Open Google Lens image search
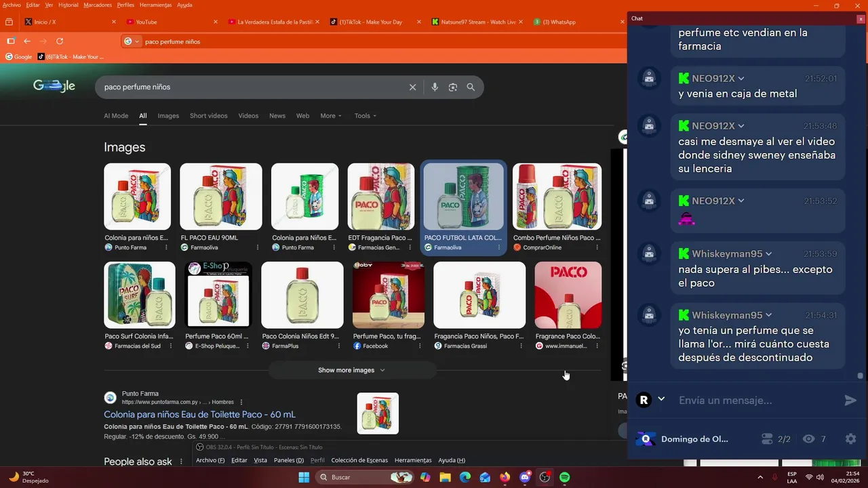This screenshot has width=868, height=488. [x=453, y=87]
